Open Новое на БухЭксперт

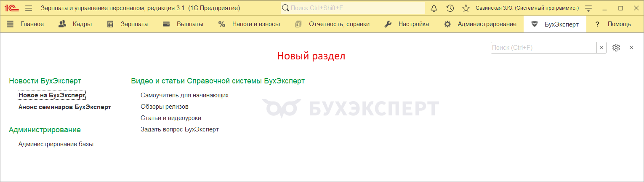pos(52,95)
